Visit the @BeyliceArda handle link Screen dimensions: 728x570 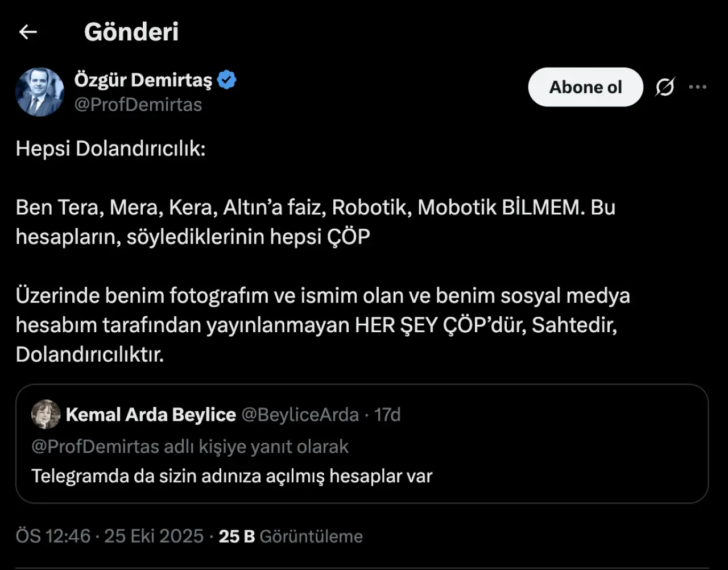(300, 415)
